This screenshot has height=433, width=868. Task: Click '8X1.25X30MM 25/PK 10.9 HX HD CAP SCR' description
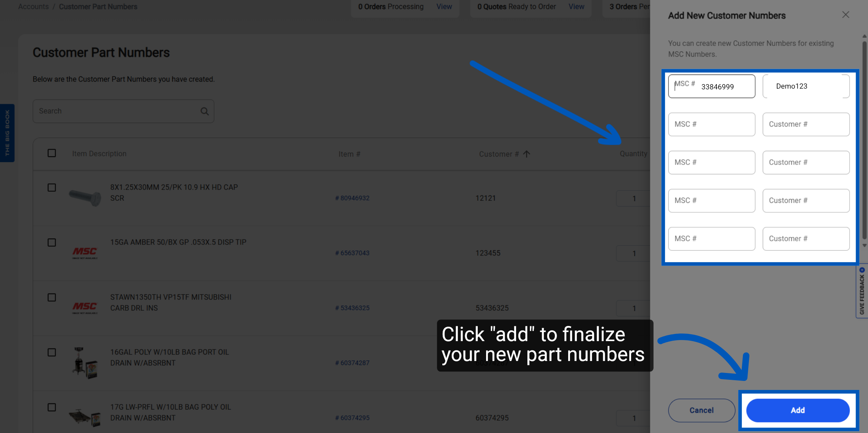174,192
